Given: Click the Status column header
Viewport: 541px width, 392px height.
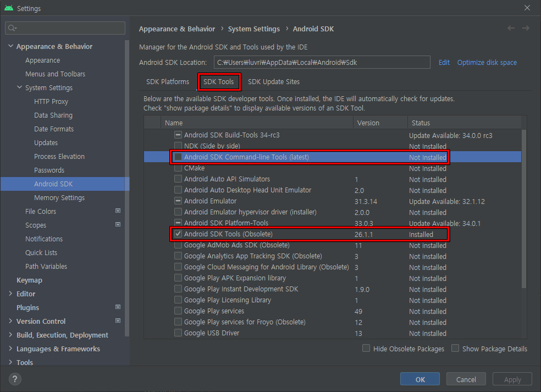Looking at the screenshot, I should [x=465, y=123].
